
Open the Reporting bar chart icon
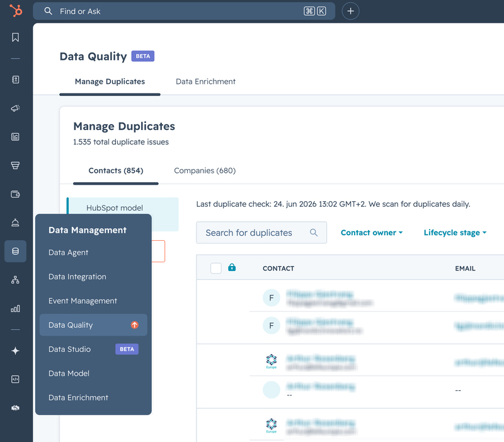[x=15, y=308]
